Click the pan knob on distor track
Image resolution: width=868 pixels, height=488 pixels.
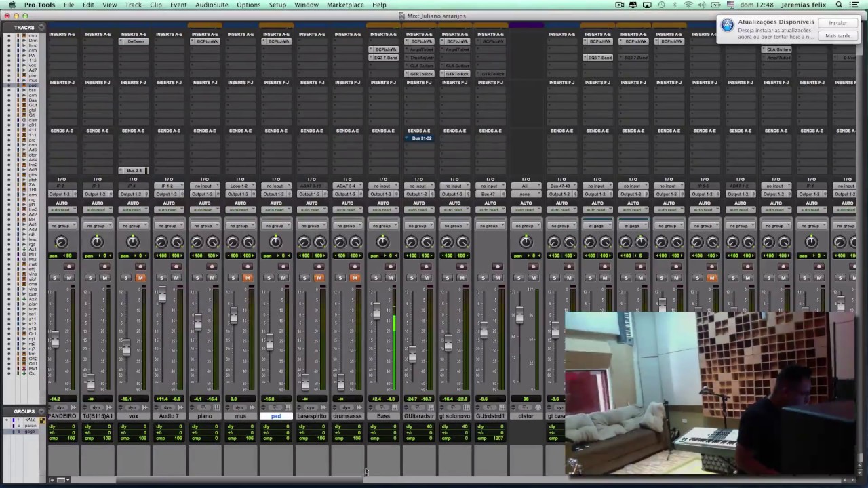526,242
